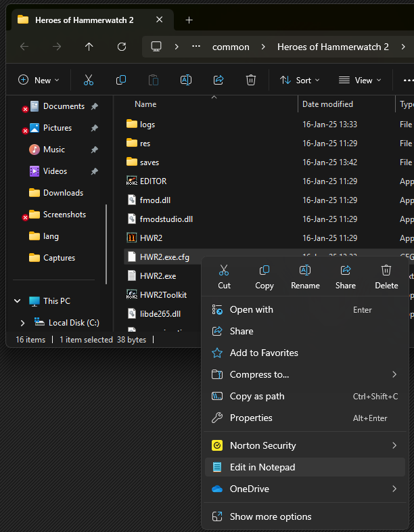Screen dimensions: 414x532
Task: Click the Share icon in Explorer toolbar
Action: click(218, 80)
